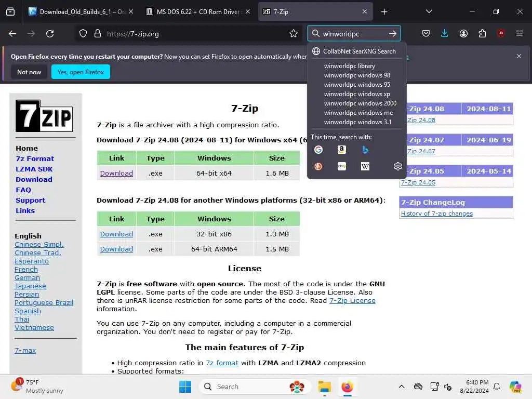Switch language to Esperanto
This screenshot has width=532, height=399.
coord(32,261)
